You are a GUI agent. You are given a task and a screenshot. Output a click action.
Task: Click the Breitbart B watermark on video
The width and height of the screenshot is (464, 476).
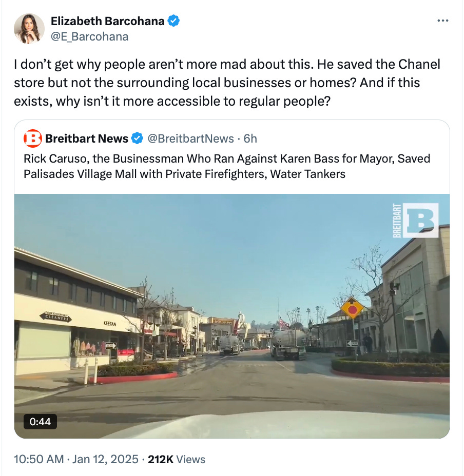[415, 220]
